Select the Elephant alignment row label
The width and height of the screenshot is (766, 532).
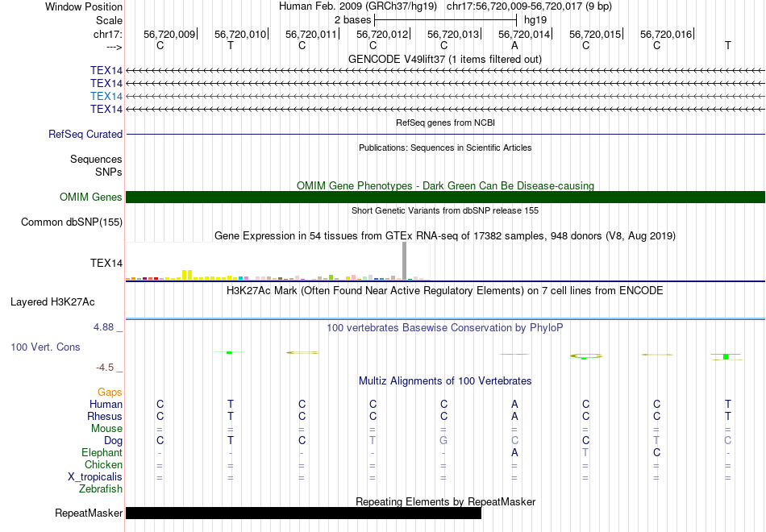[102, 453]
